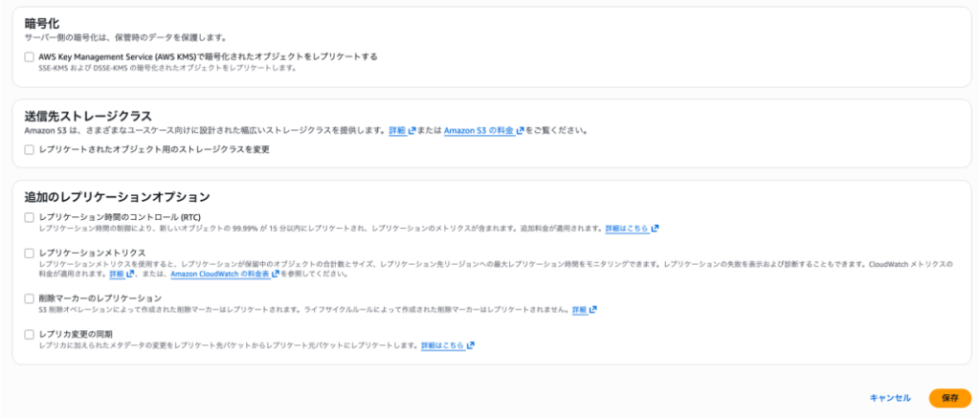Click the orange 保存 button
The width and height of the screenshot is (980, 419).
tap(950, 398)
